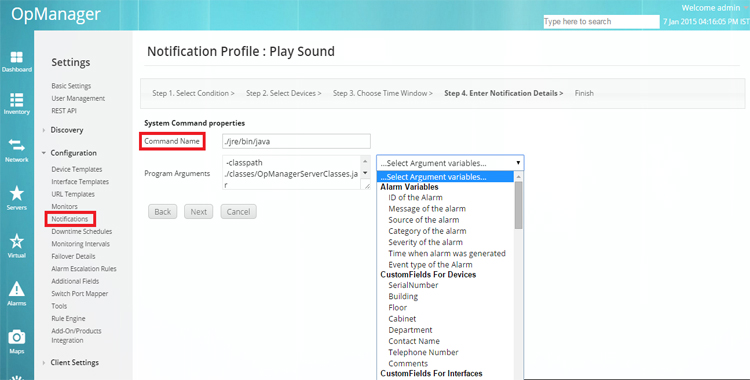750x380 pixels.
Task: Click scroll-down arrow in Program Arguments box
Action: pos(365,173)
